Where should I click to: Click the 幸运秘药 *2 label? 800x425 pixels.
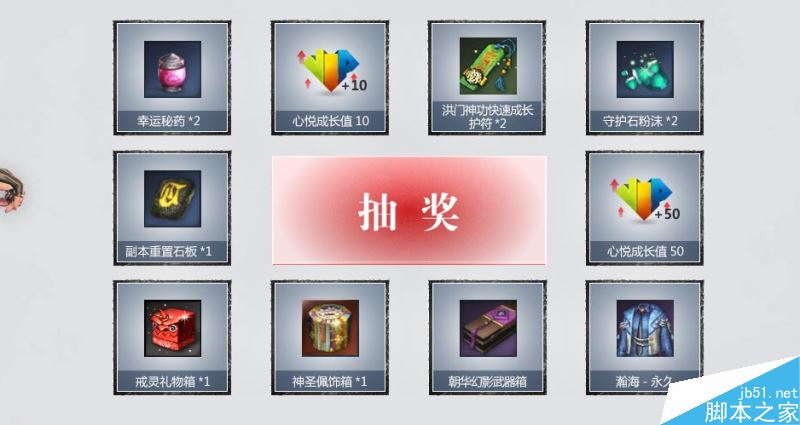pyautogui.click(x=168, y=121)
